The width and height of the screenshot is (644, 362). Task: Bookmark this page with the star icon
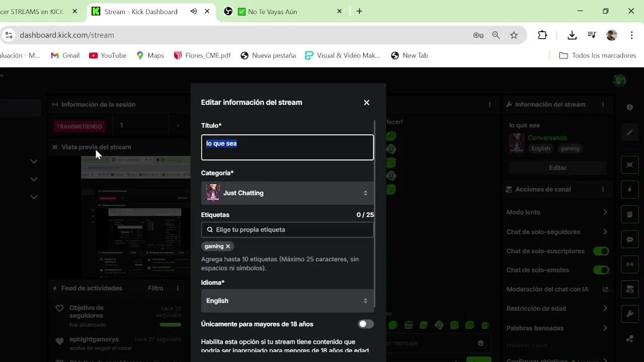click(x=514, y=35)
